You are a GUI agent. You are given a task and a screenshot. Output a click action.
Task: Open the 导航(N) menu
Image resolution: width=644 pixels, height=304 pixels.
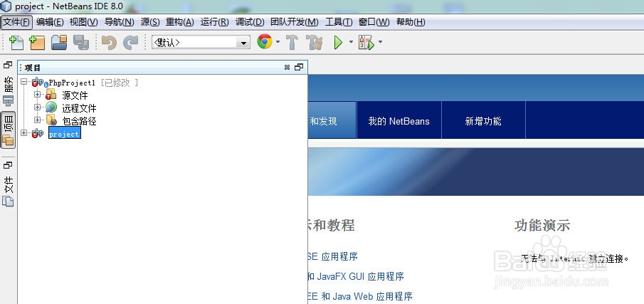[119, 22]
